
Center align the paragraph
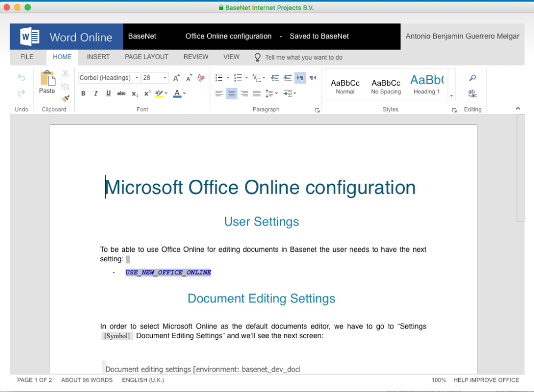(x=232, y=93)
